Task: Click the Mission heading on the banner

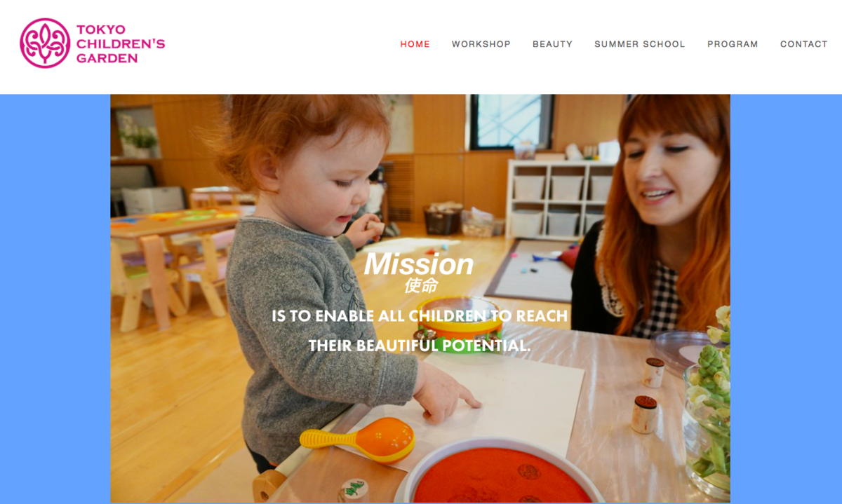Action: (x=419, y=264)
